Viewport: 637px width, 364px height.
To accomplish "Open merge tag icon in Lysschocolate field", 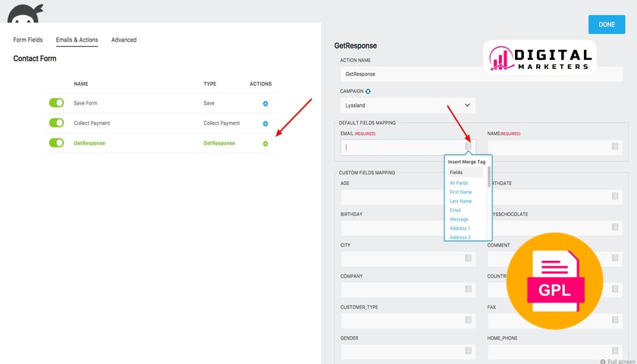I will point(615,227).
